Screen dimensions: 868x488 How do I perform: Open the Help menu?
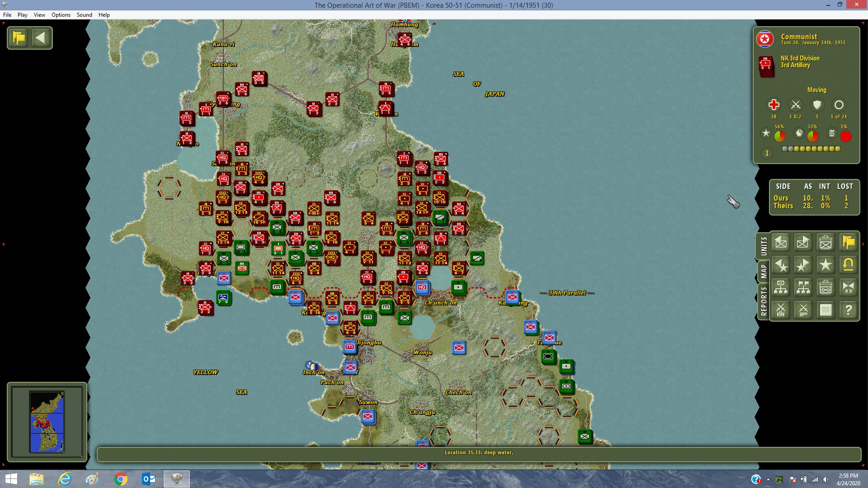[104, 15]
